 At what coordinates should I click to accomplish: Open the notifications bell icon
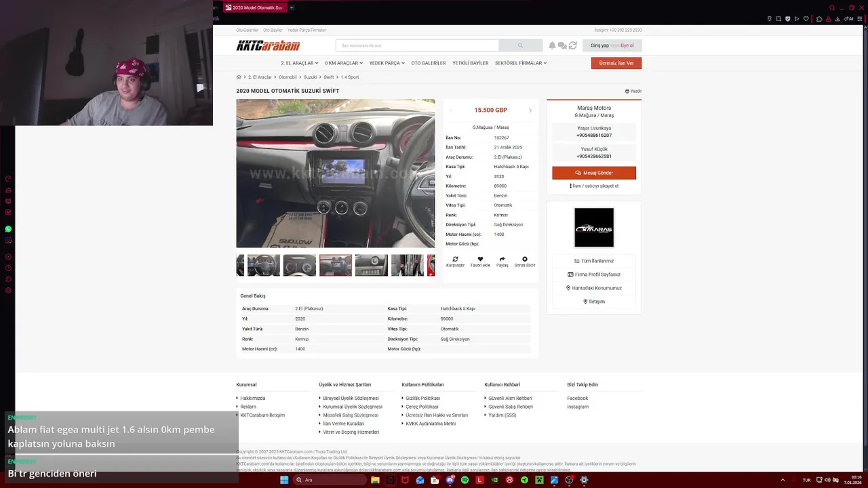click(552, 45)
